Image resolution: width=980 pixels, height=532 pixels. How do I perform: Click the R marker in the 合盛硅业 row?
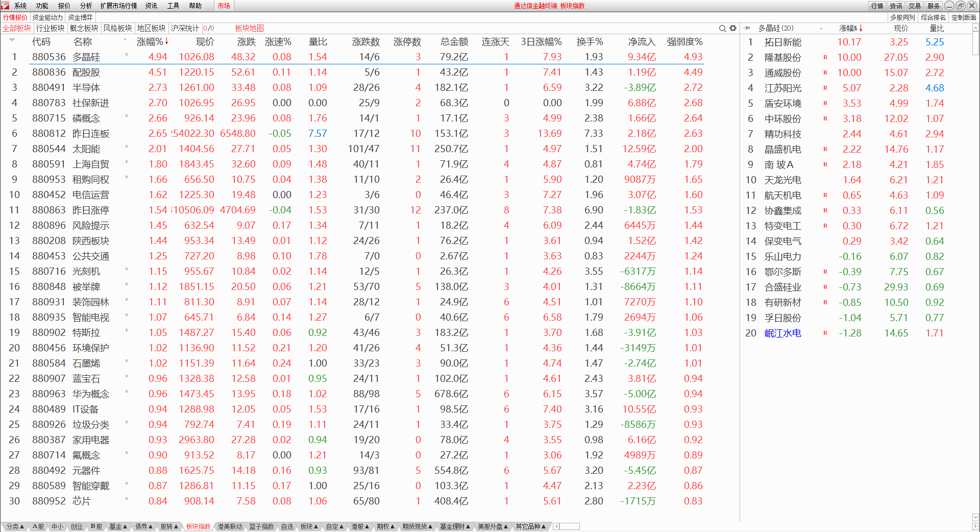(x=825, y=287)
